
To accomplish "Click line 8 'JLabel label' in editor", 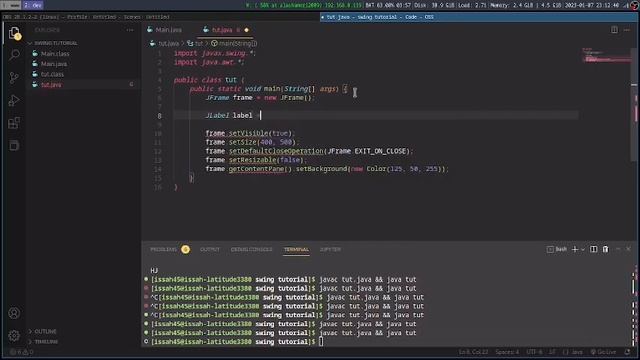I will [229, 116].
